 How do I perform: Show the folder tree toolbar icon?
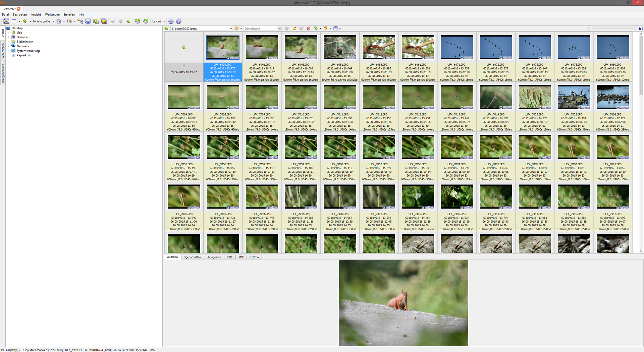click(x=80, y=21)
